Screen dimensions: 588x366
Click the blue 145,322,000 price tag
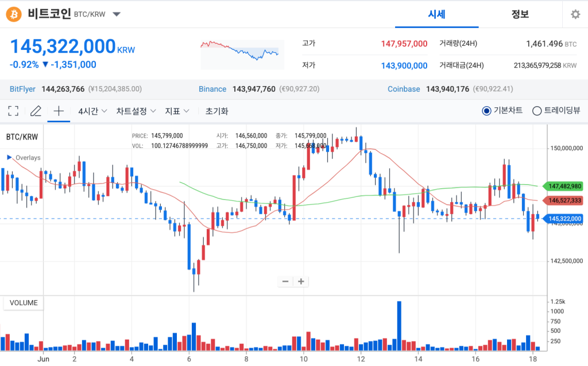(563, 219)
